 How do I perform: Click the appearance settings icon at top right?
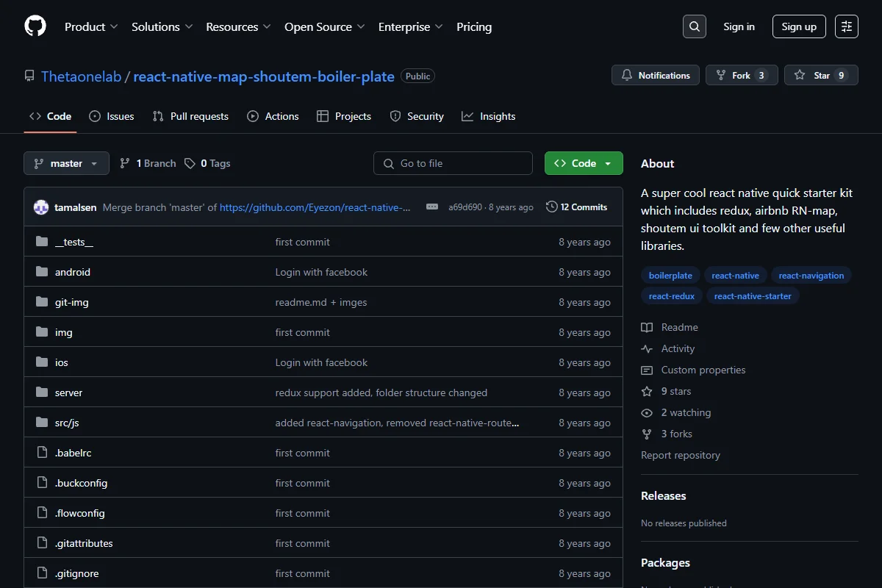point(847,26)
